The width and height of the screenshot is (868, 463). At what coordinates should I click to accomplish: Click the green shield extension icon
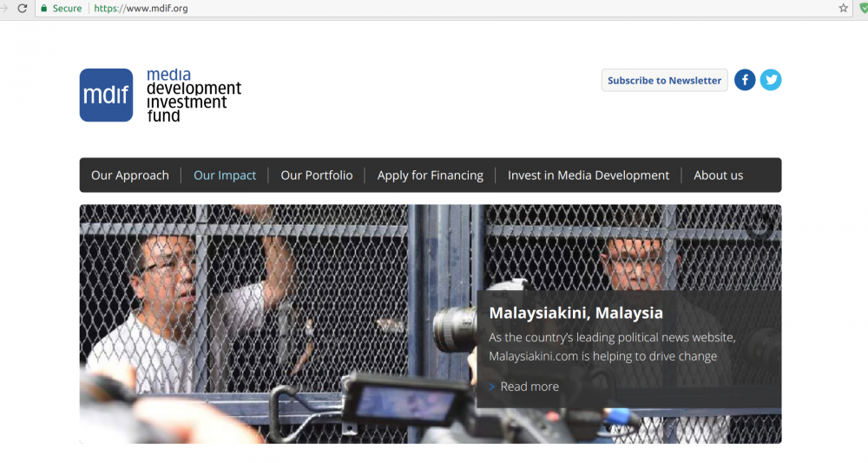point(864,9)
